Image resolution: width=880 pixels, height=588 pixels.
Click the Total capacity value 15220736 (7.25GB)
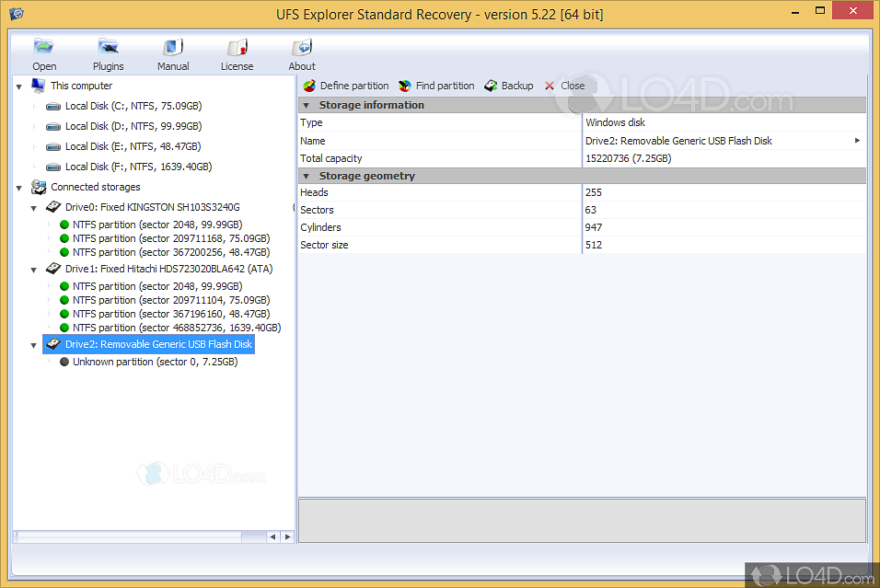(x=628, y=158)
